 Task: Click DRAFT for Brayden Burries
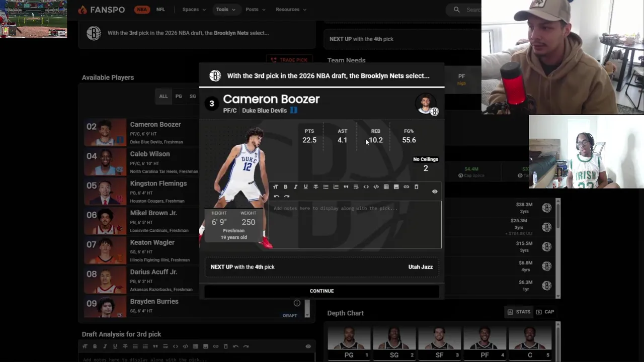[290, 316]
